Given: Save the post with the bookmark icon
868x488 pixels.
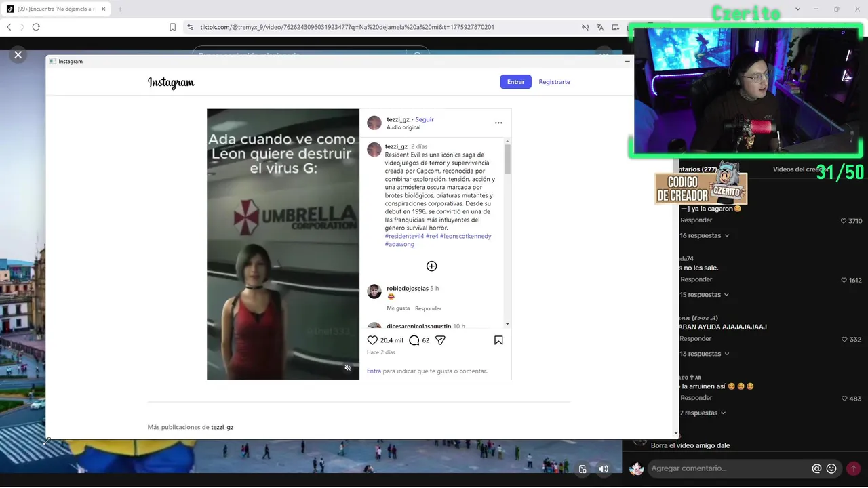Looking at the screenshot, I should [498, 340].
